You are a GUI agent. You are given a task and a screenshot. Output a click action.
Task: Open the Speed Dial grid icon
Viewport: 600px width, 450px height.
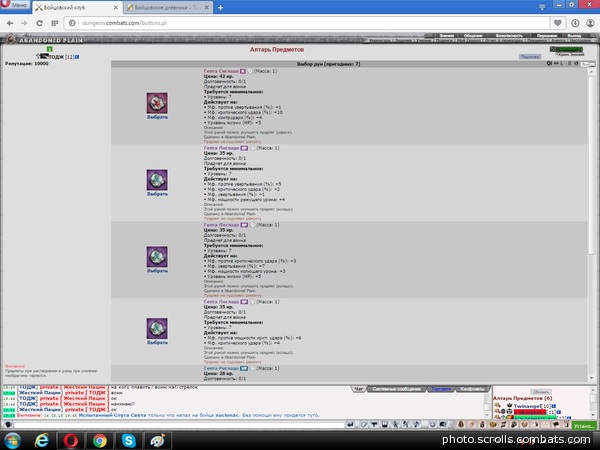[55, 23]
